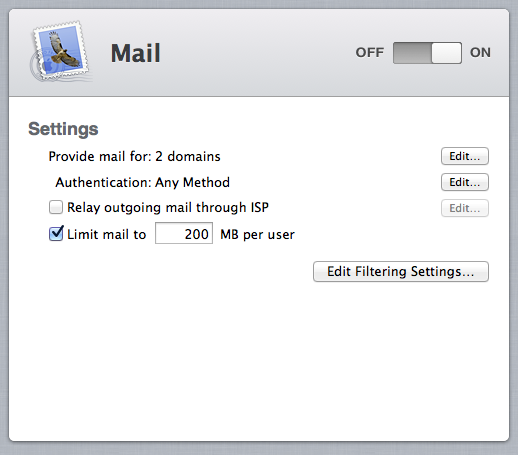Toggle the Mail service OFF/ON switch
518x455 pixels.
[427, 53]
